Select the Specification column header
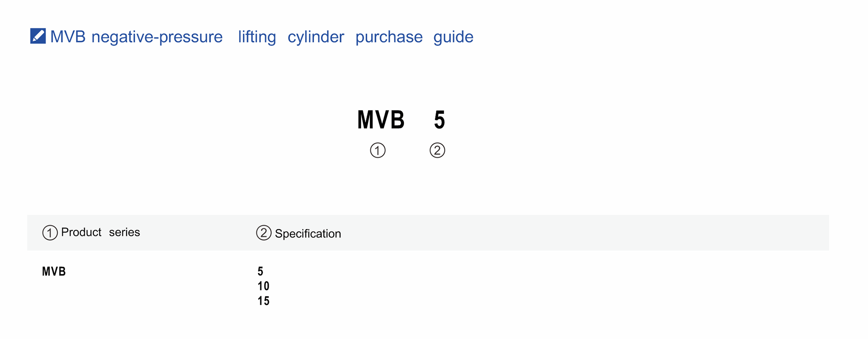The image size is (868, 339). click(x=308, y=234)
